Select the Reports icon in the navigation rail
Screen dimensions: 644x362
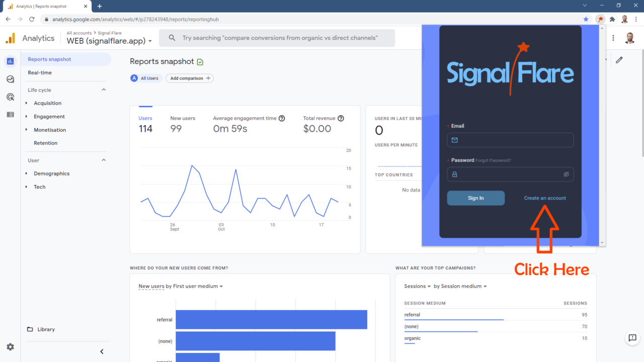pos(10,61)
